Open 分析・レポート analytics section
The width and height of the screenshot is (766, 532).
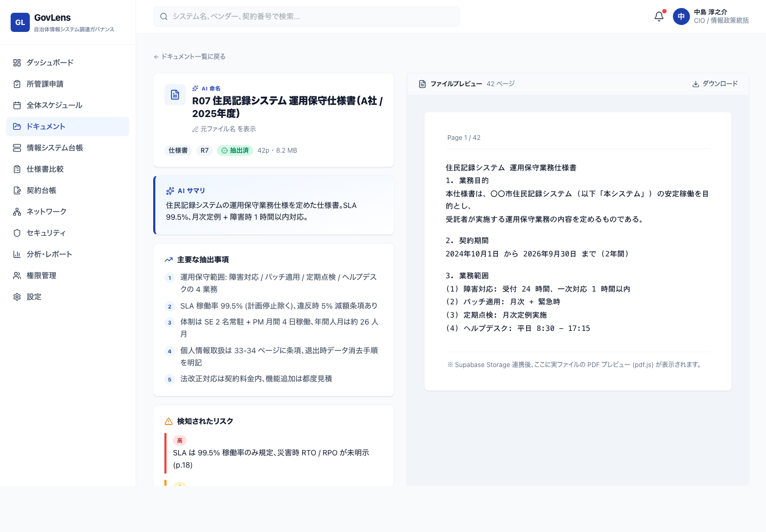(x=50, y=254)
